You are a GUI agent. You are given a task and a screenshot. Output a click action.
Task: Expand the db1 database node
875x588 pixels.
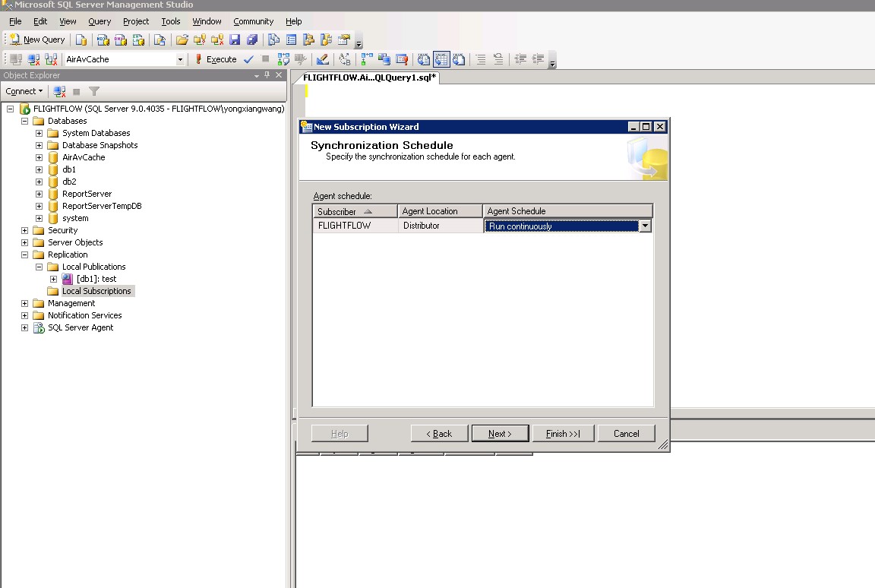39,169
